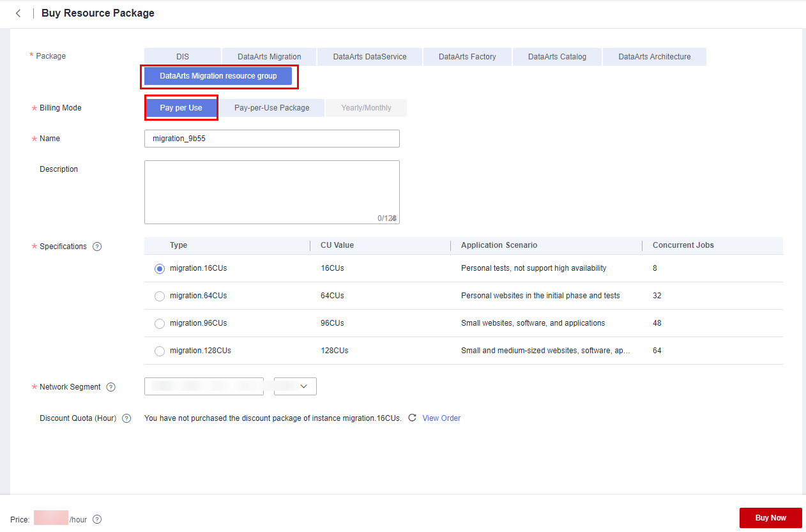Click 'Small and medium-sized websites' scenario text
The height and width of the screenshot is (532, 806).
tap(546, 351)
